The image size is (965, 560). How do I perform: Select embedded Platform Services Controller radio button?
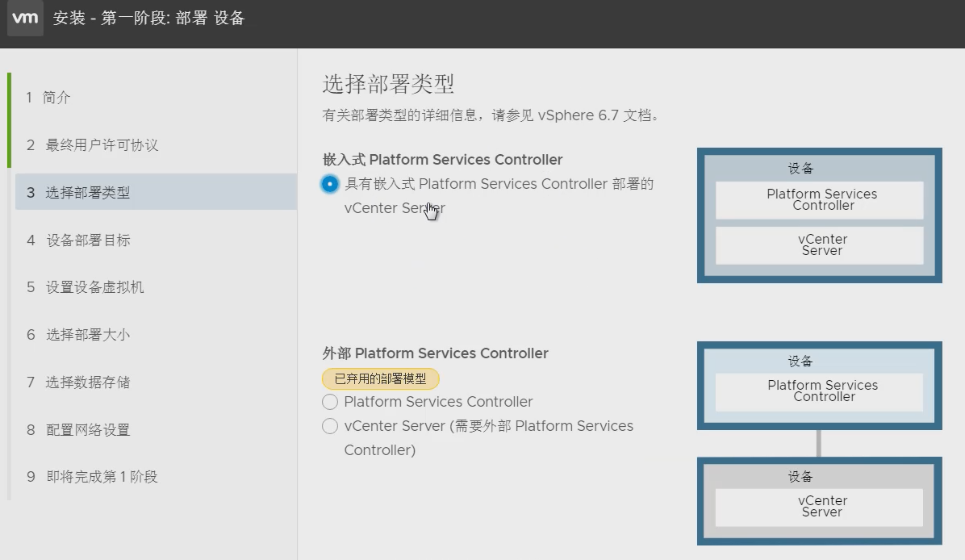coord(329,184)
